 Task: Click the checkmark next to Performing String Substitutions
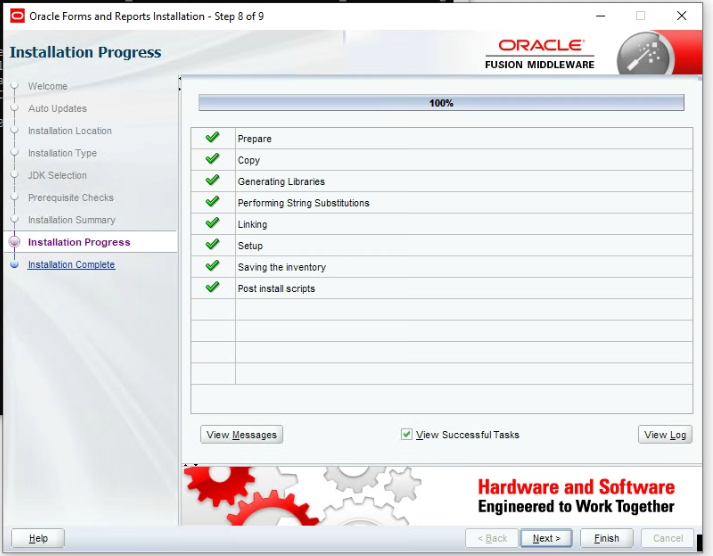212,201
